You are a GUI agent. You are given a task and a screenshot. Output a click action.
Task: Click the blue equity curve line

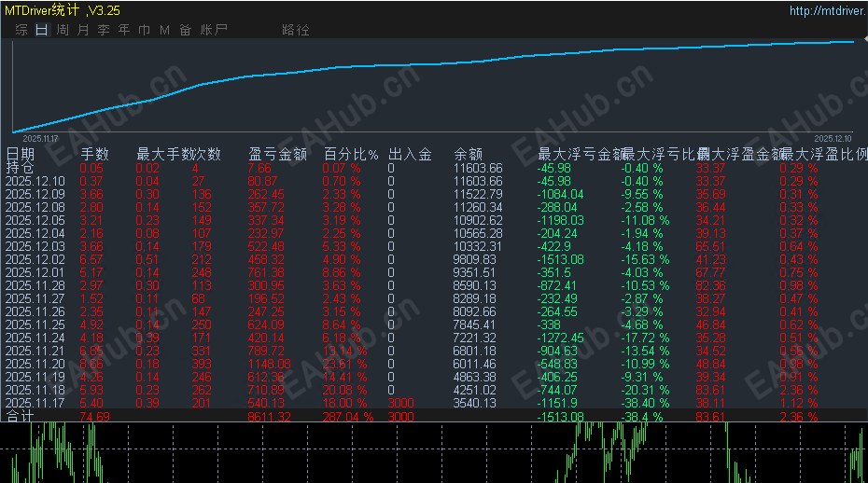(434, 64)
